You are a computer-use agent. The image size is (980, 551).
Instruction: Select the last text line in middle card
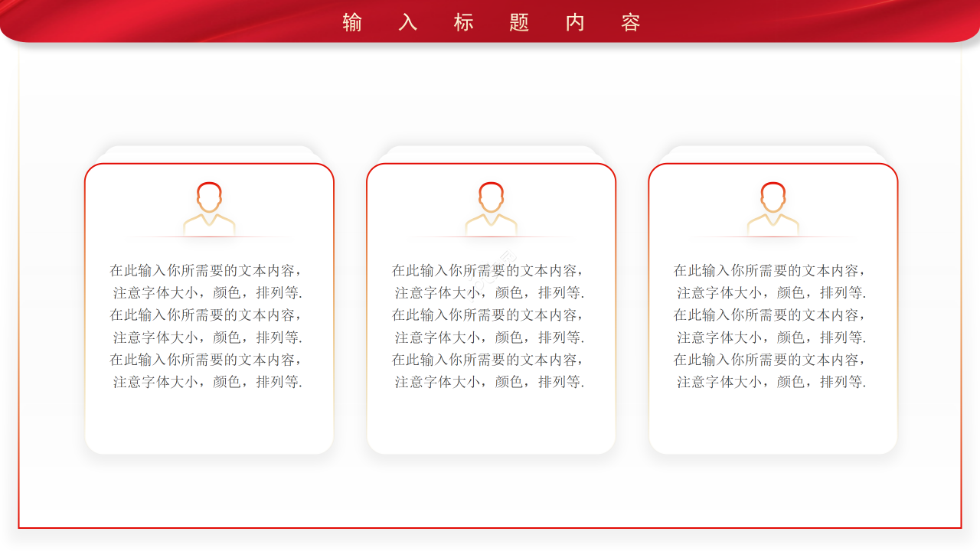tap(489, 382)
